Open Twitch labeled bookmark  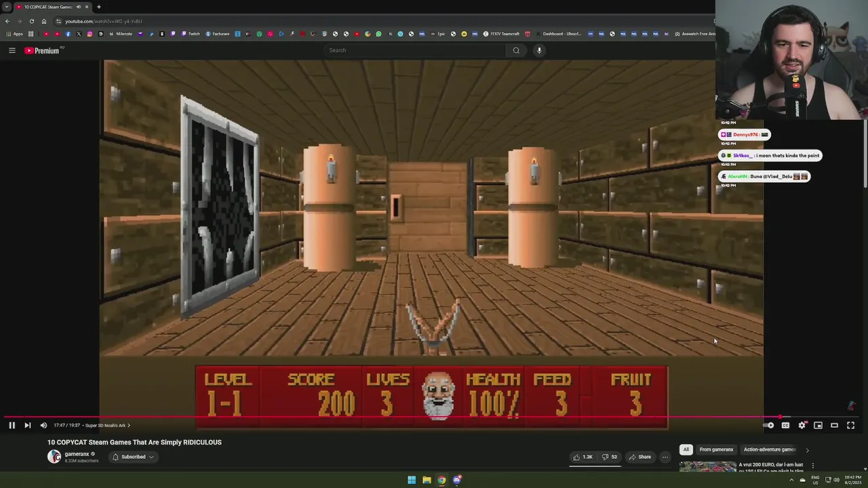click(x=191, y=34)
